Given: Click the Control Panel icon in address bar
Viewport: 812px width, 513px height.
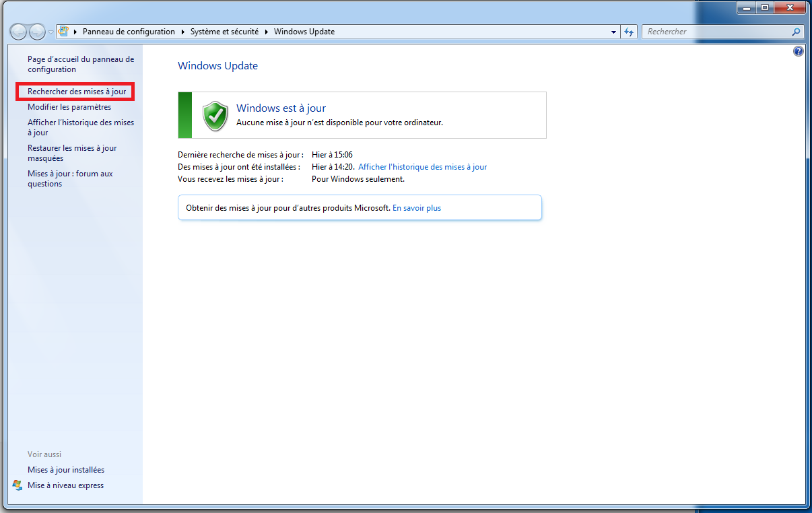Looking at the screenshot, I should (x=64, y=32).
